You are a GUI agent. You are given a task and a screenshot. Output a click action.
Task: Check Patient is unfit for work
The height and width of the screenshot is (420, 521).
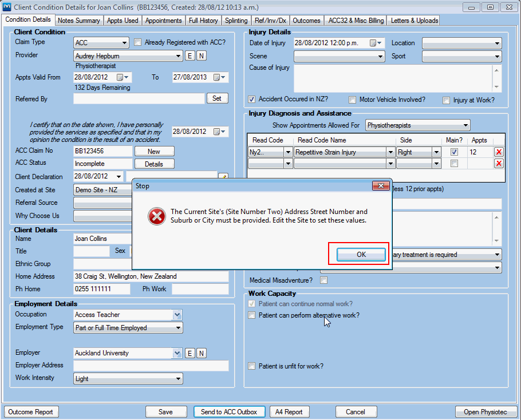[x=252, y=366]
